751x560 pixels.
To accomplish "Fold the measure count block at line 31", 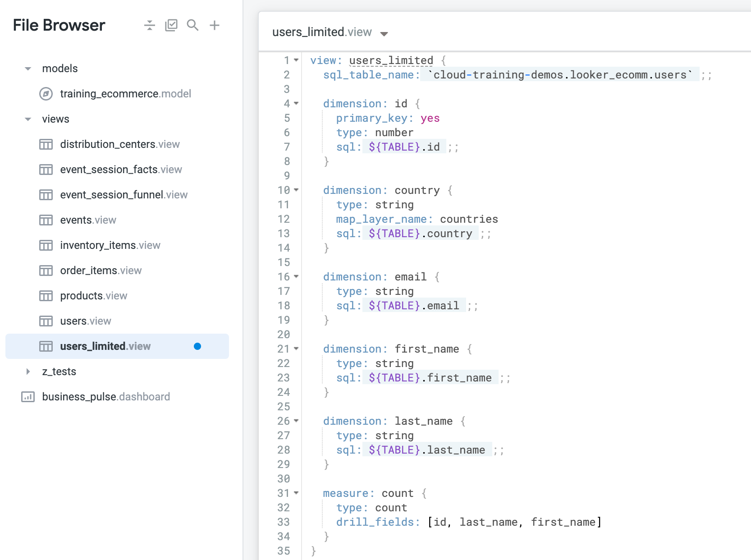I will [x=296, y=493].
